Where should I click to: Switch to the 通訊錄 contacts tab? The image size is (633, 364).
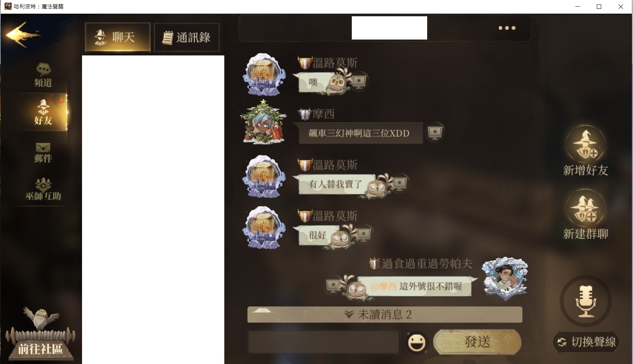pos(187,37)
